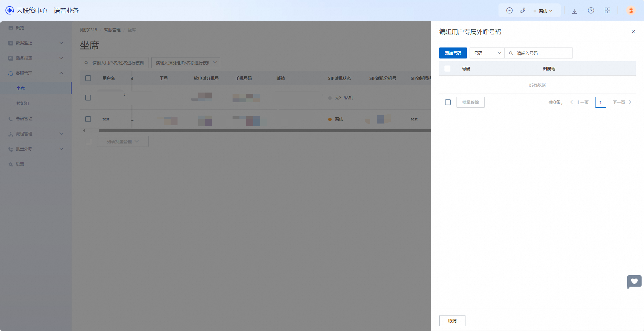Click the 测试0318 breadcrumb link

click(x=88, y=30)
